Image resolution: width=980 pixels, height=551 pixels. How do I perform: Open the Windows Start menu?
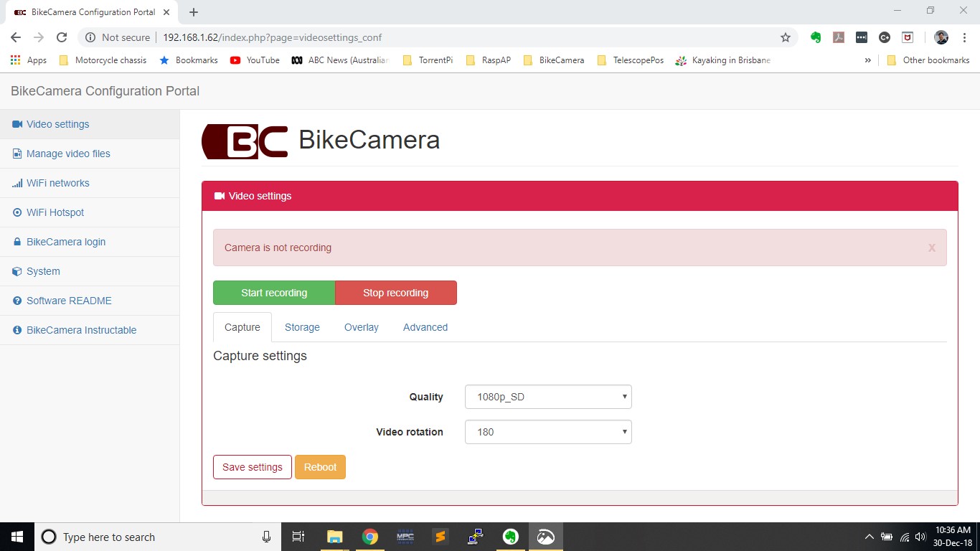point(17,537)
